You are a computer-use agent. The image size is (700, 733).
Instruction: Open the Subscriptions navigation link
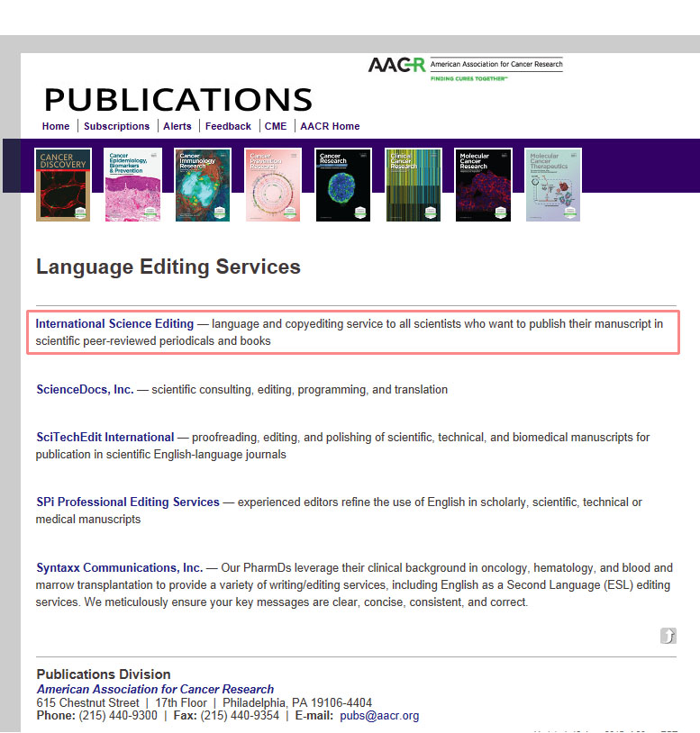tap(116, 126)
